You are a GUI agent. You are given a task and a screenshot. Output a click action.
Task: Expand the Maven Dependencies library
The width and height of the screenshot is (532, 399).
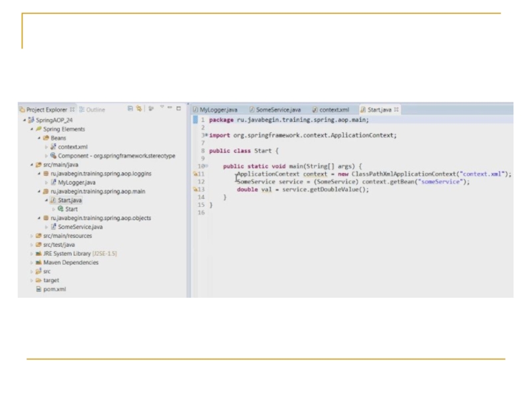31,262
